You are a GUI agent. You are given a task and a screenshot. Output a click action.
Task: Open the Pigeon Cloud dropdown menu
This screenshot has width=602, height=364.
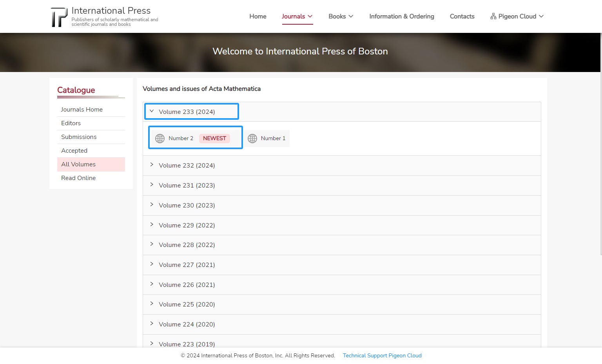click(x=517, y=16)
